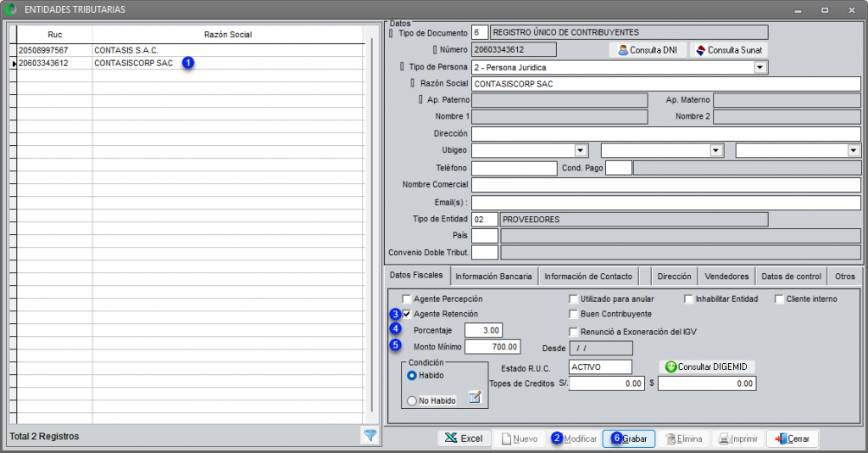Image resolution: width=868 pixels, height=453 pixels.
Task: Click the RUC cell 20603343612 in the list
Action: 54,63
